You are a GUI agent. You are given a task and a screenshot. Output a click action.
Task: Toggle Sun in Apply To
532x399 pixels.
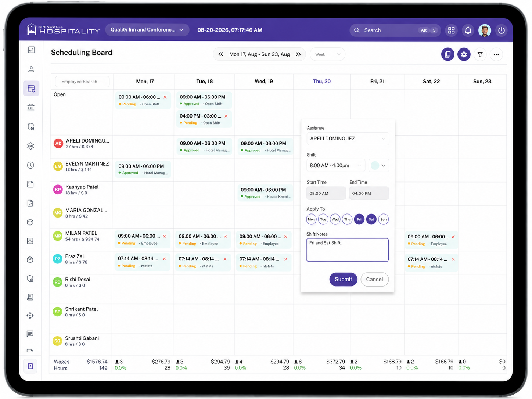point(383,219)
